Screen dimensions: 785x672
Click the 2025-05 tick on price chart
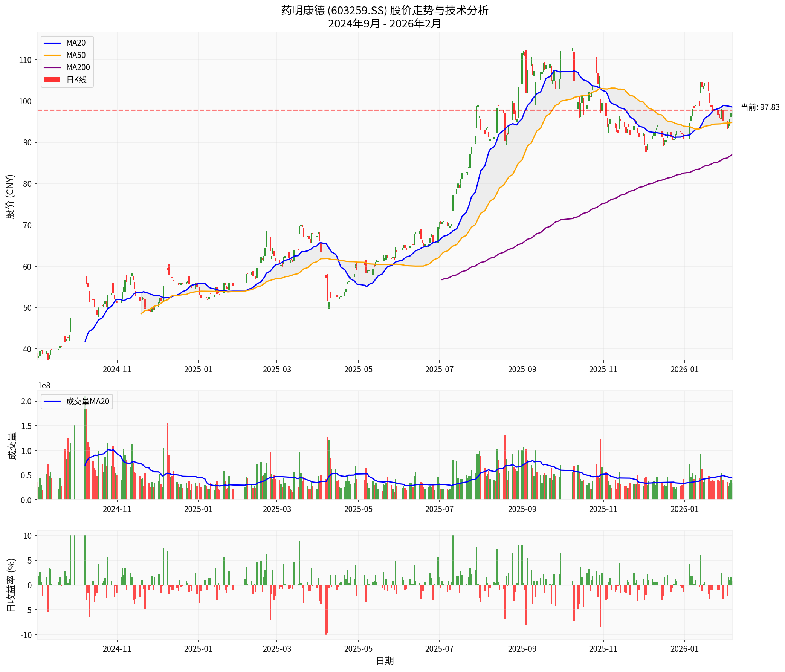pyautogui.click(x=358, y=369)
